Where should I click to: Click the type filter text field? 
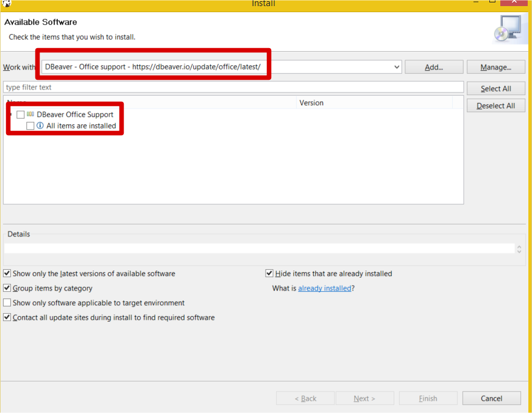click(x=233, y=87)
